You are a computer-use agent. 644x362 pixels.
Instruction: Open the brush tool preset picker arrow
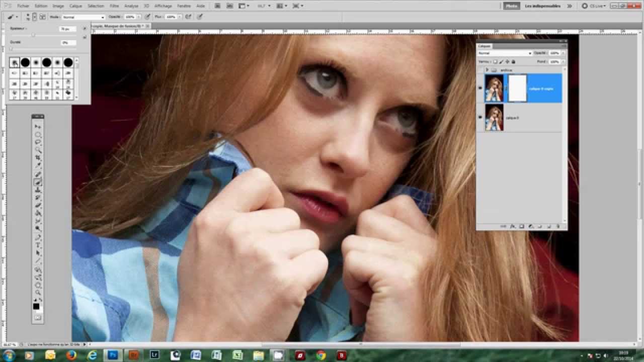pyautogui.click(x=18, y=17)
